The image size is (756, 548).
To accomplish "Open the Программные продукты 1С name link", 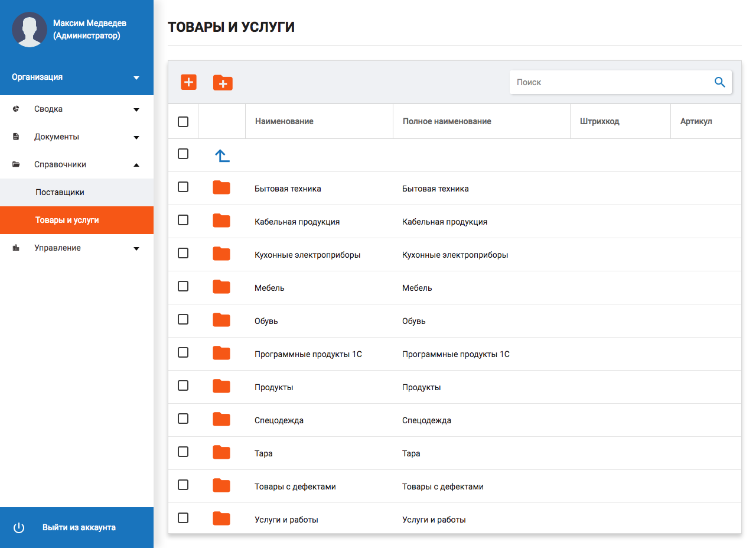I will click(308, 355).
